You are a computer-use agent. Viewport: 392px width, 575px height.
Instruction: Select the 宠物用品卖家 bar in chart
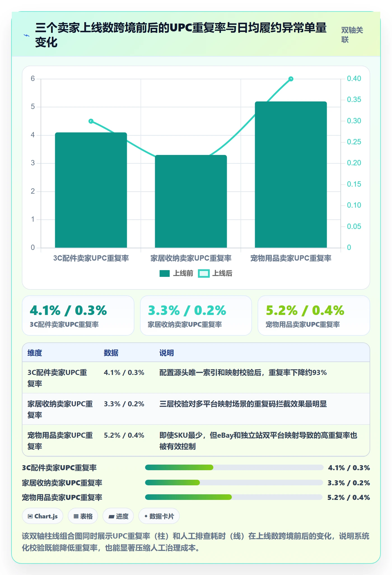pos(291,175)
